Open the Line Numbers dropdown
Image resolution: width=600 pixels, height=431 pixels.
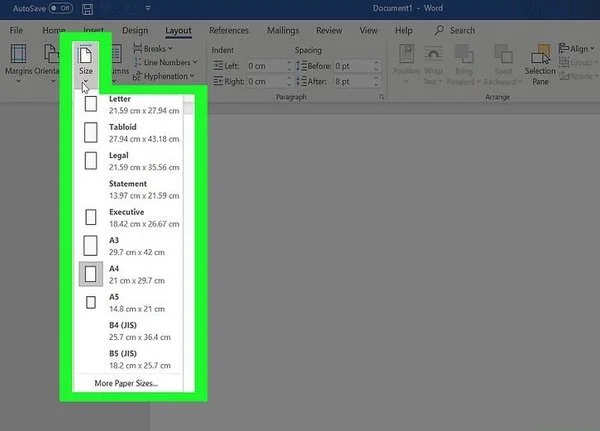pos(165,62)
